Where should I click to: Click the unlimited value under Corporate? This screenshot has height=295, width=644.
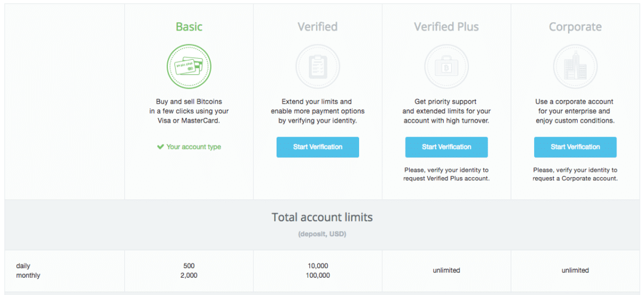click(x=575, y=270)
